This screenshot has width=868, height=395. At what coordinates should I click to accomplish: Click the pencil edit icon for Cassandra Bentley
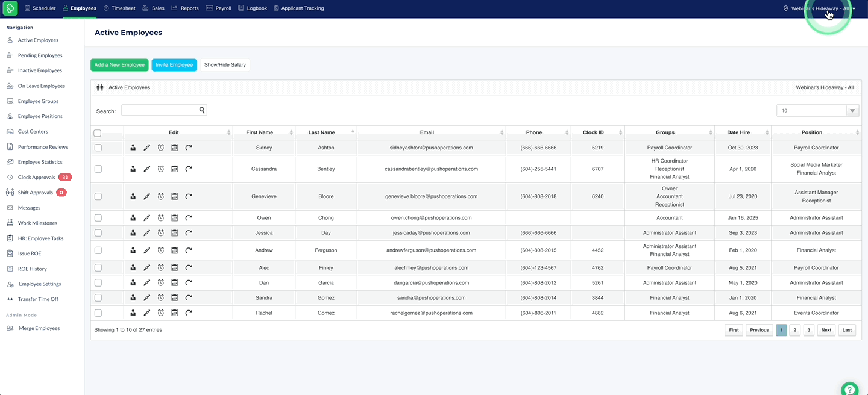(x=147, y=169)
